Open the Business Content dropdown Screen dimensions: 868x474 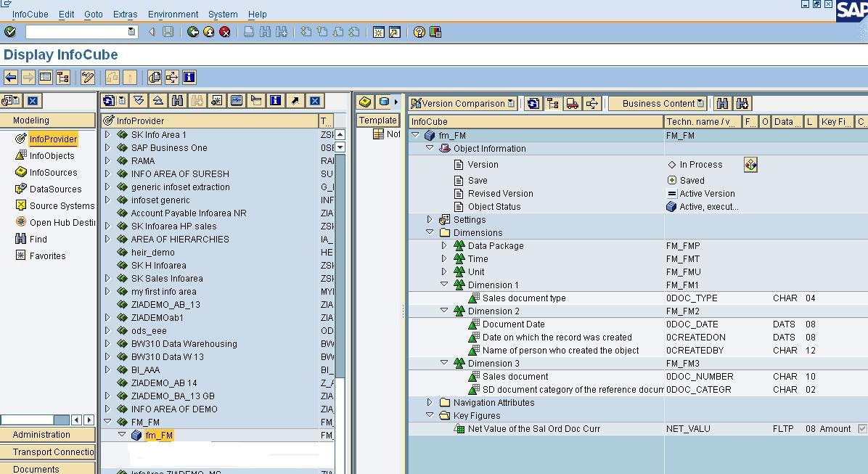pyautogui.click(x=700, y=104)
